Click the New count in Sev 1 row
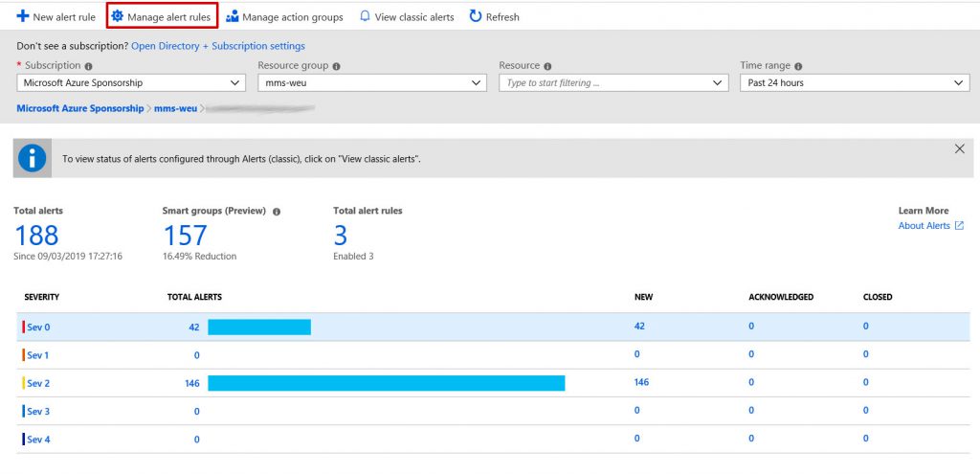The height and width of the screenshot is (474, 980). (x=636, y=354)
